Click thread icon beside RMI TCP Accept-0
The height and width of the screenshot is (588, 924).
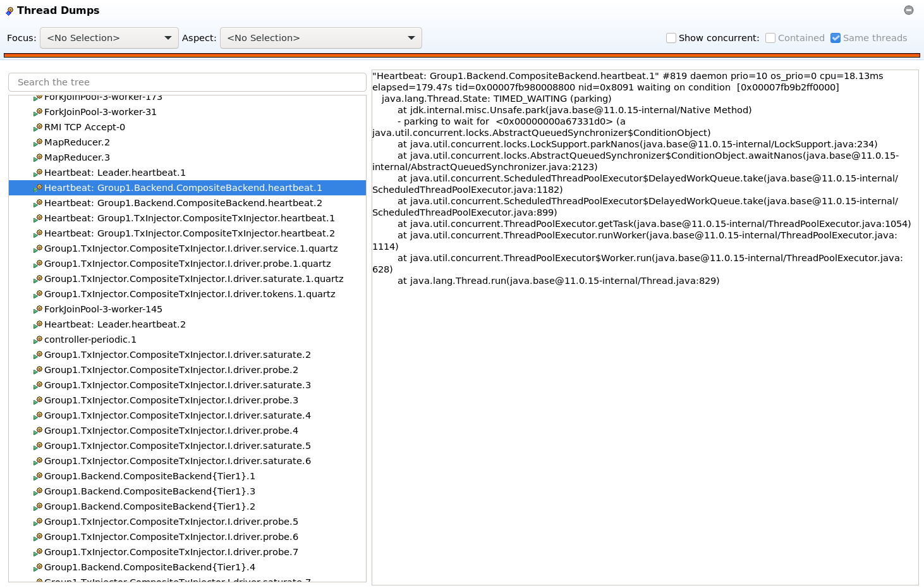38,127
